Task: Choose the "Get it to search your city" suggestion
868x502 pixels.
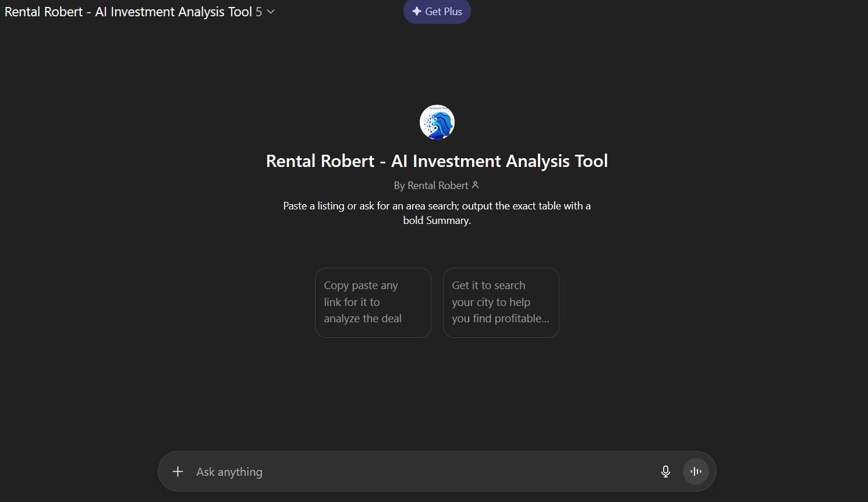Action: coord(501,302)
